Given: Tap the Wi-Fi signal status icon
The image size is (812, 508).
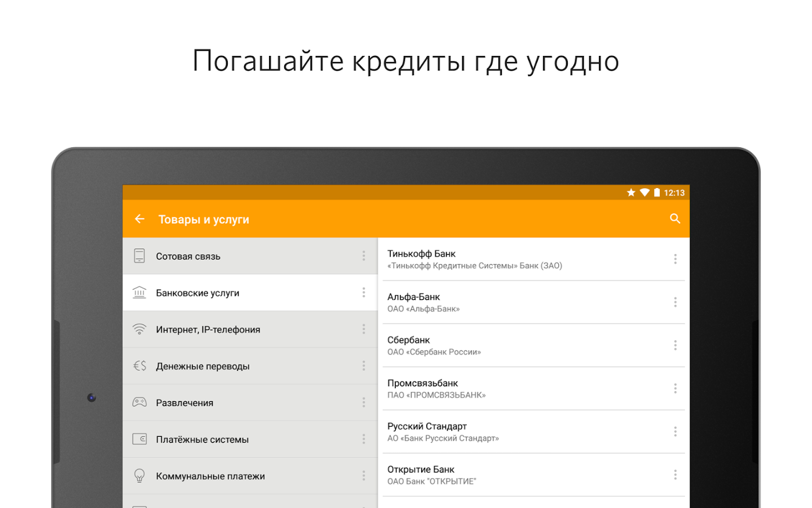Looking at the screenshot, I should pyautogui.click(x=645, y=192).
